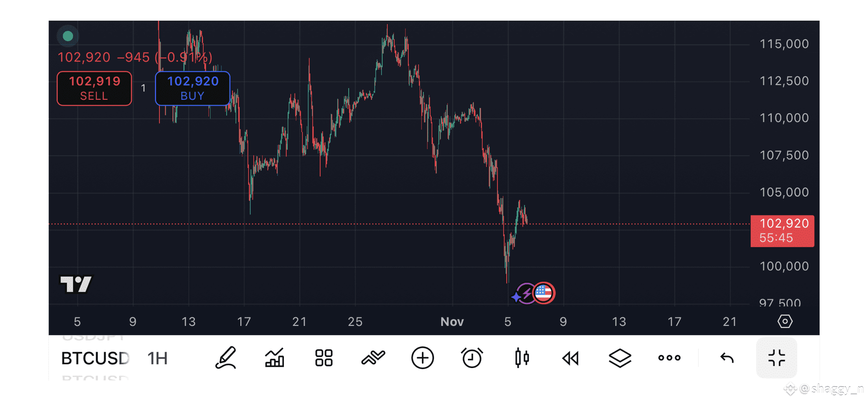Click the red 102,919 SELL button
This screenshot has height=401, width=868.
coord(94,88)
